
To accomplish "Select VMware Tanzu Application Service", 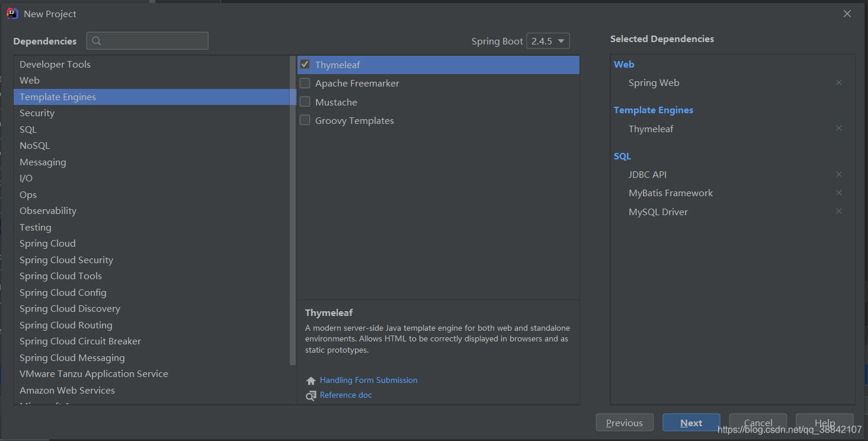I will 151,373.
